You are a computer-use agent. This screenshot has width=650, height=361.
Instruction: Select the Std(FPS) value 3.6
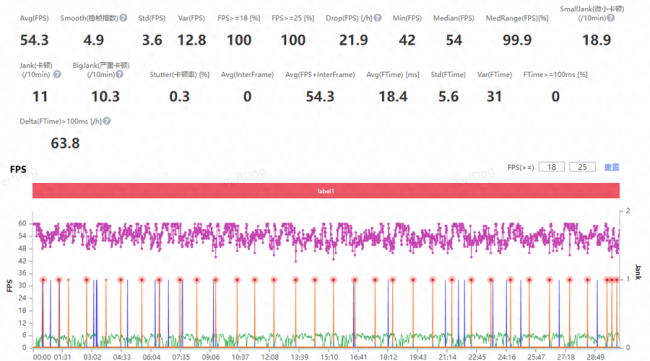[152, 40]
